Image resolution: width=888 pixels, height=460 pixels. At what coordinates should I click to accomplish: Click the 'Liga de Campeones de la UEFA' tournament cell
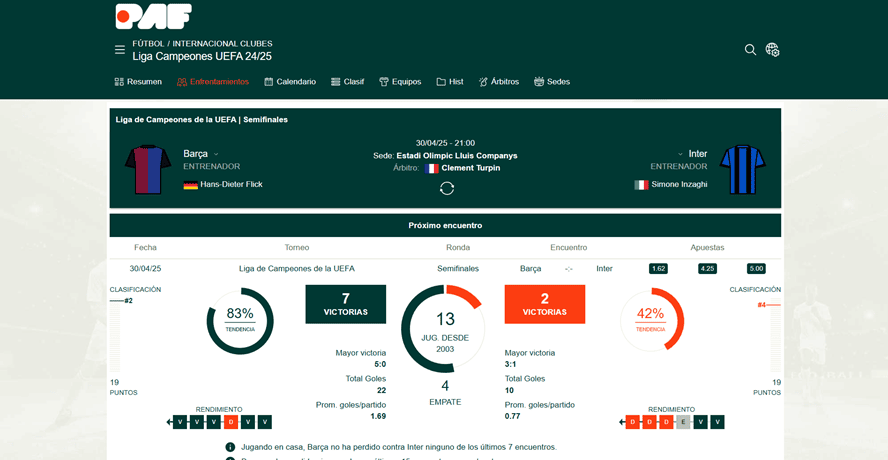[297, 269]
